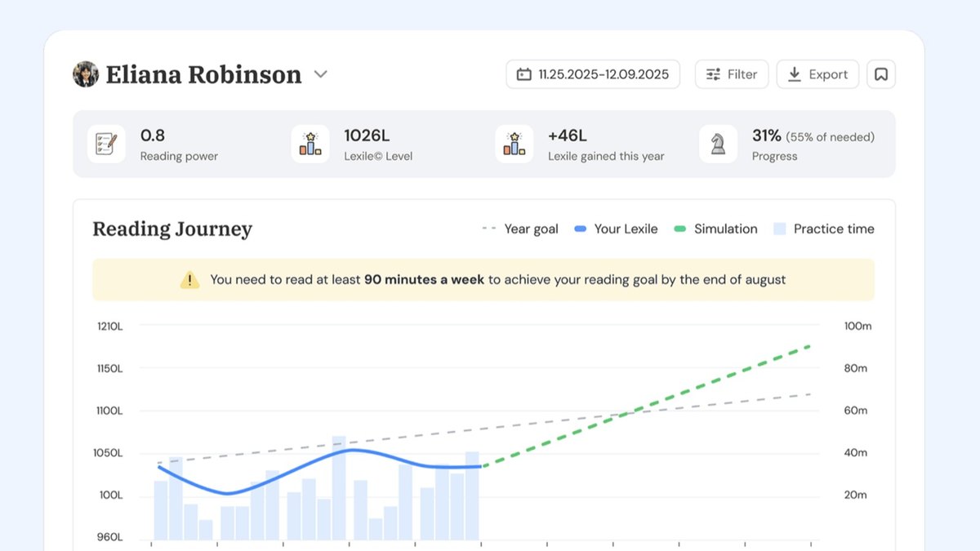Toggle the Simulation legend item
Screen dimensions: 980x551
[715, 229]
